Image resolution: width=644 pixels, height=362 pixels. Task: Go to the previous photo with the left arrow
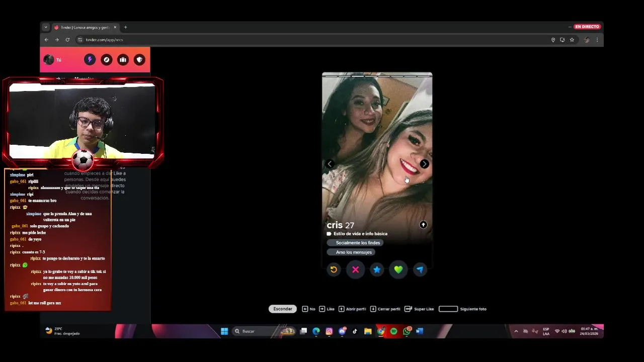(x=330, y=164)
